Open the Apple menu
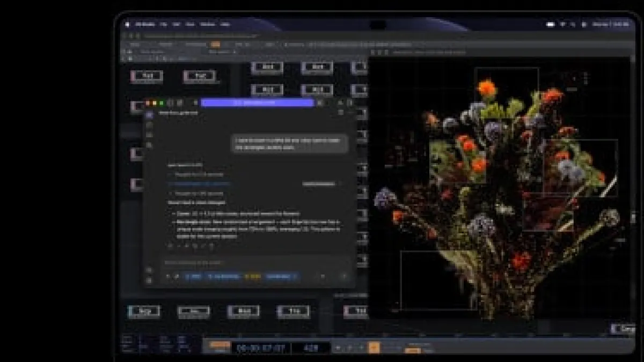 [x=127, y=24]
